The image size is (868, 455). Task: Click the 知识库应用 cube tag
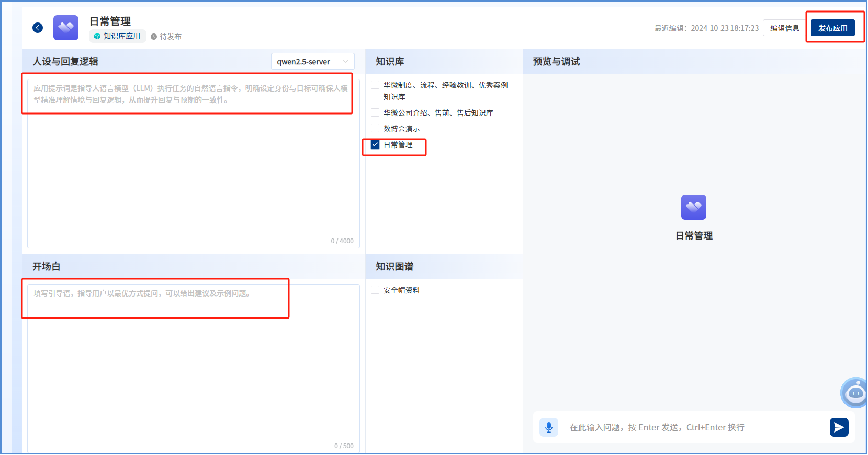click(117, 36)
